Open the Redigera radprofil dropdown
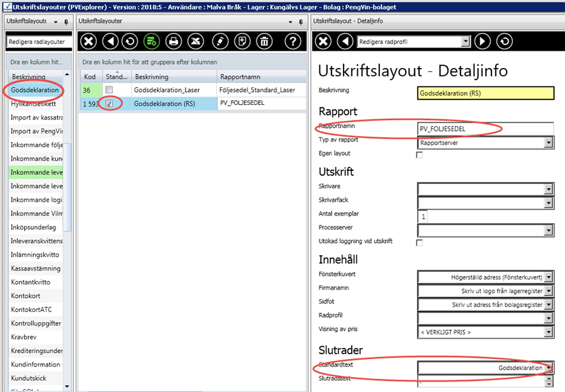This screenshot has width=565, height=392. (x=465, y=42)
